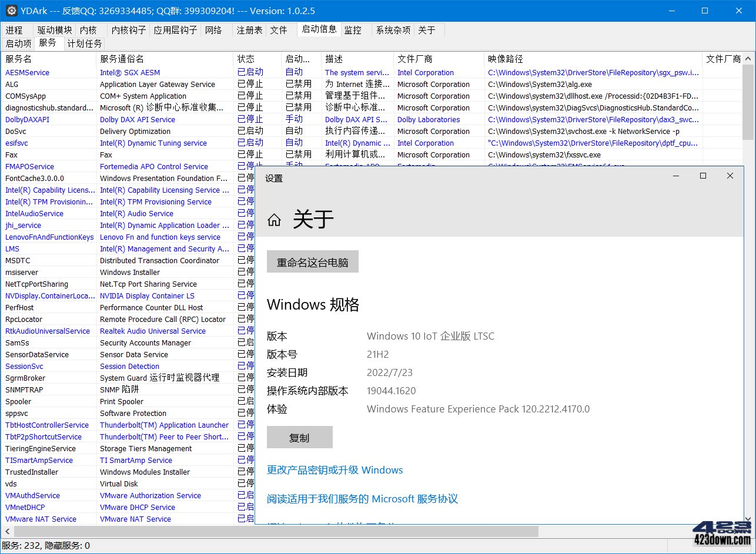Switch to the 注册表 tab
The image size is (756, 554).
249,29
